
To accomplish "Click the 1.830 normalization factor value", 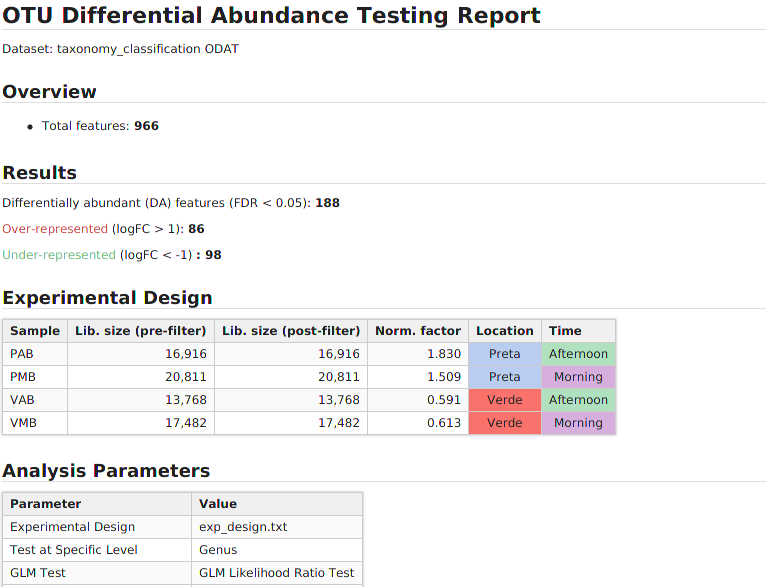I will 444,354.
